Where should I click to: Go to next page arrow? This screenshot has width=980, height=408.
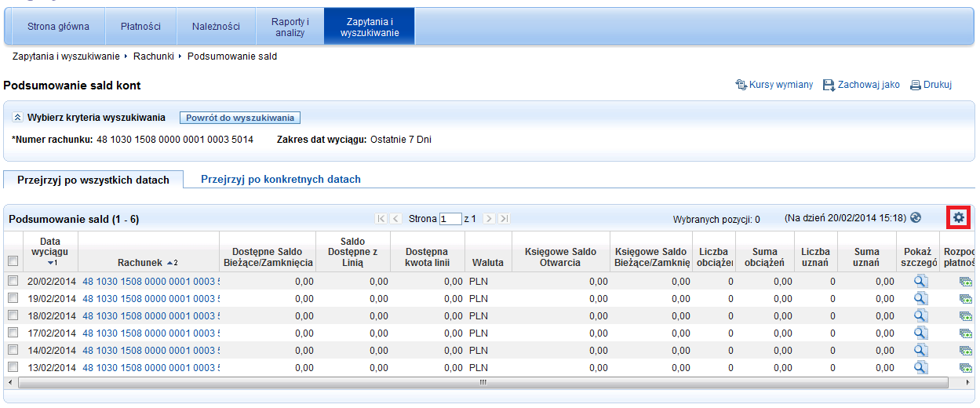click(489, 219)
